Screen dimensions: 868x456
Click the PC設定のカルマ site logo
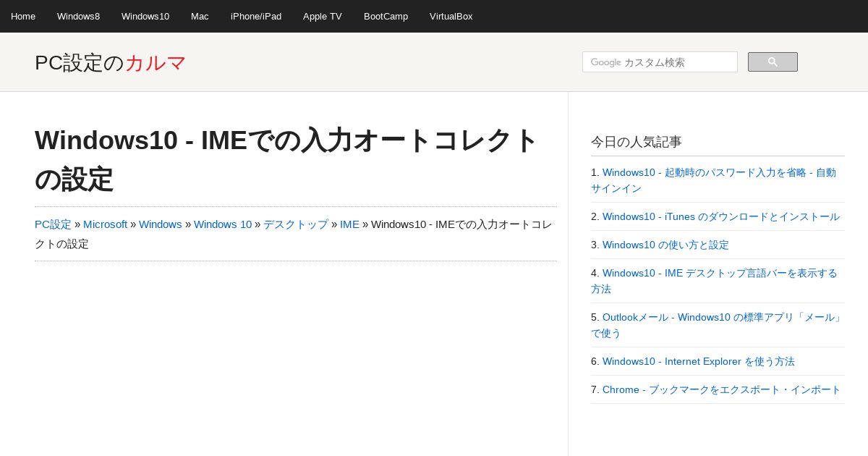click(x=111, y=63)
